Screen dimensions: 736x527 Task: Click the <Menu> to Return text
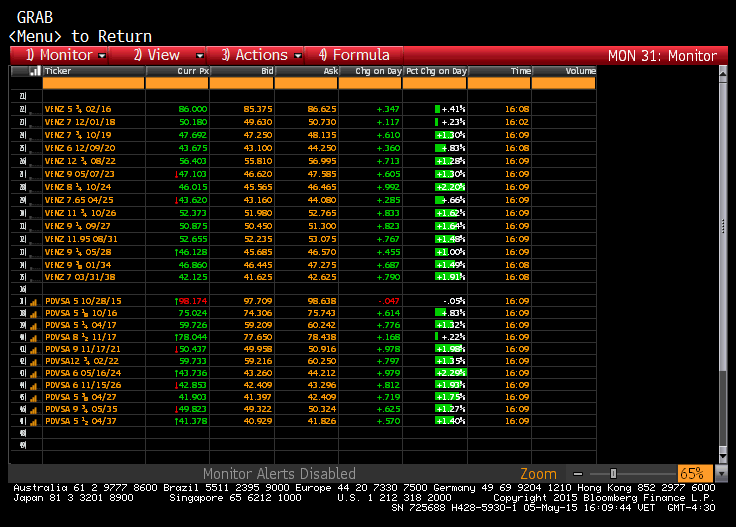tap(80, 36)
